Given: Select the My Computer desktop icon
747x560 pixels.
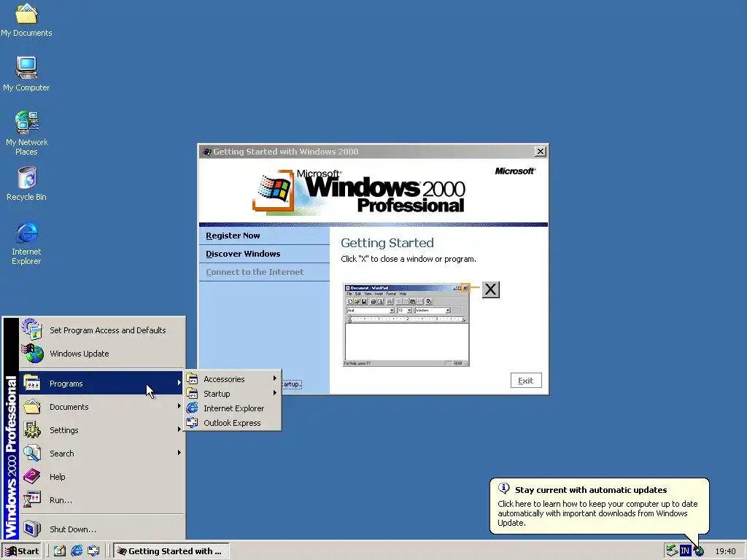Looking at the screenshot, I should point(27,74).
